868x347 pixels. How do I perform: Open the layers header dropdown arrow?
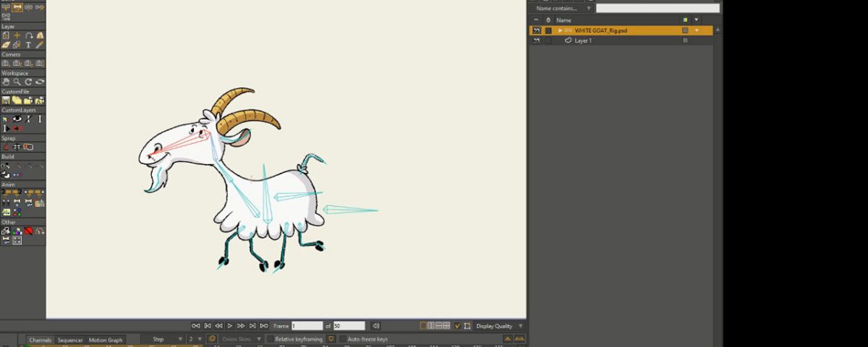tap(697, 20)
